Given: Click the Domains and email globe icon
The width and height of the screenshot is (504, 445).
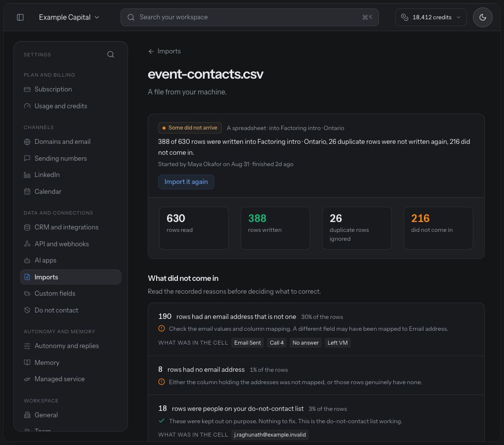Looking at the screenshot, I should pyautogui.click(x=27, y=142).
